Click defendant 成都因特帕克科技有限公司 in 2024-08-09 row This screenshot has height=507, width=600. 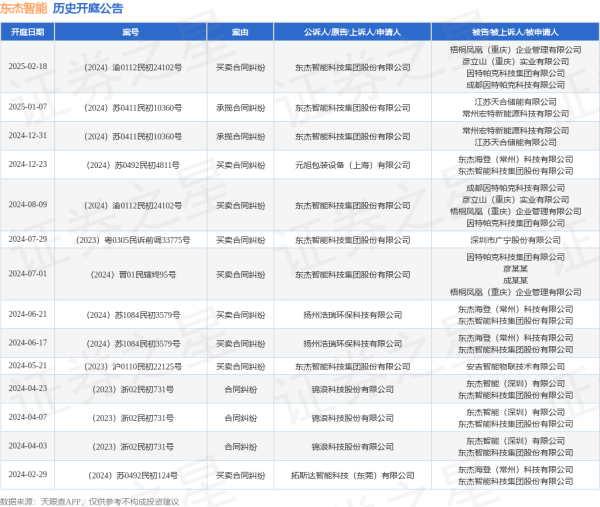515,188
